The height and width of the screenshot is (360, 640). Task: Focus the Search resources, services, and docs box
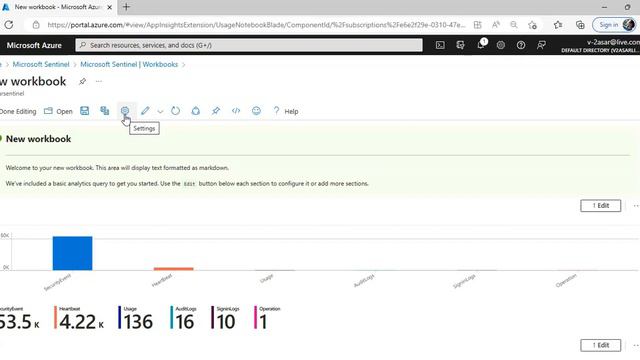249,45
